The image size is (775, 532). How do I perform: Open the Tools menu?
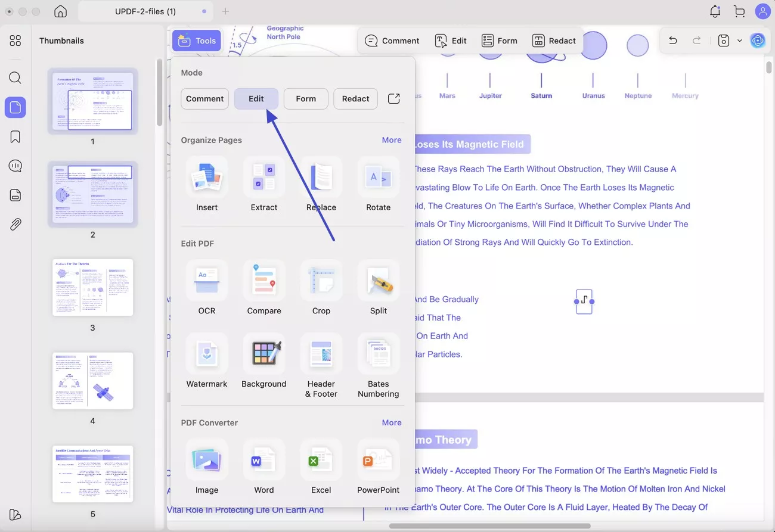(197, 40)
